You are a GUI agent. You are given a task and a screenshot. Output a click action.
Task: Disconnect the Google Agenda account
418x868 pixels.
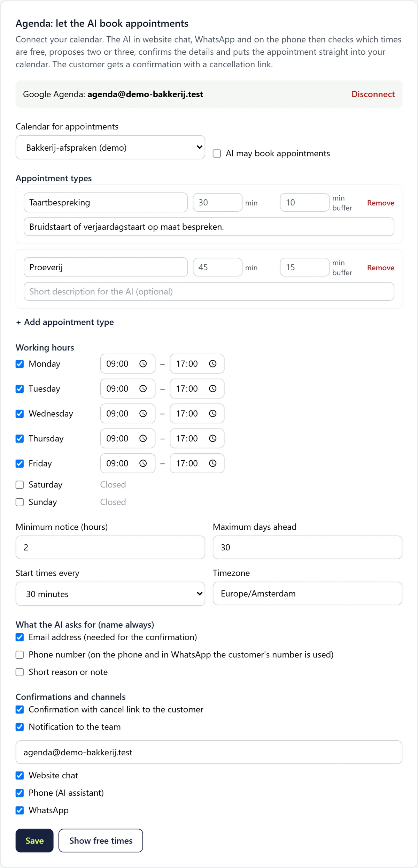pos(373,94)
